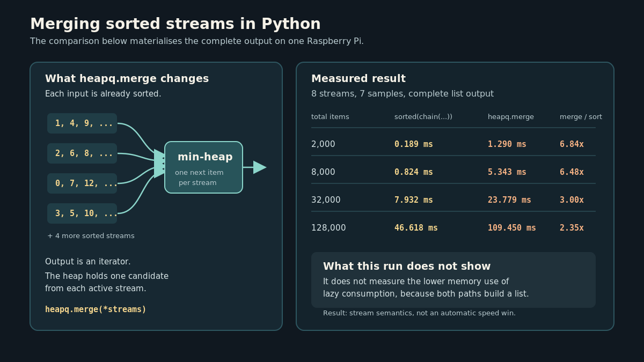
Task: Click the 'merge / sort' column header
Action: (581, 117)
